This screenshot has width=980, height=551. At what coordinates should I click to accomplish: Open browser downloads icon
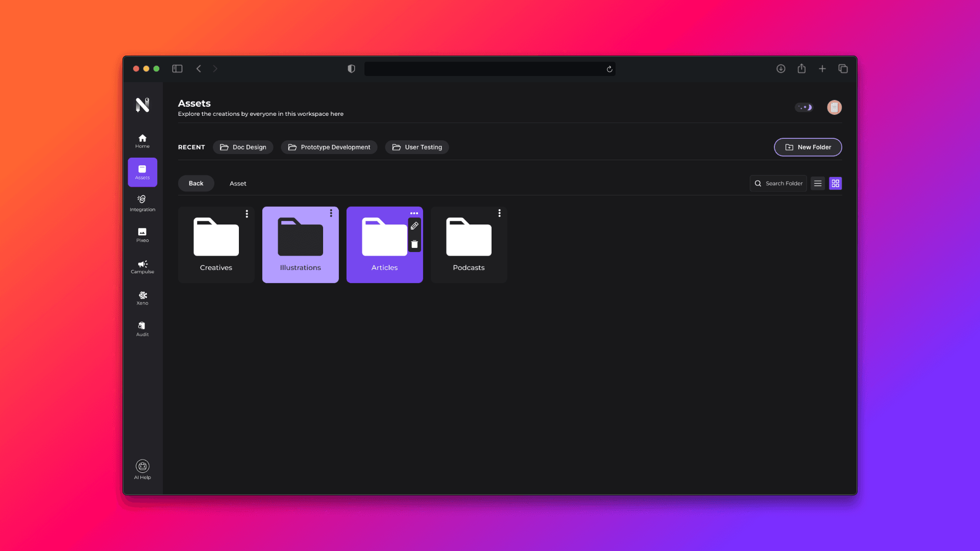[780, 69]
